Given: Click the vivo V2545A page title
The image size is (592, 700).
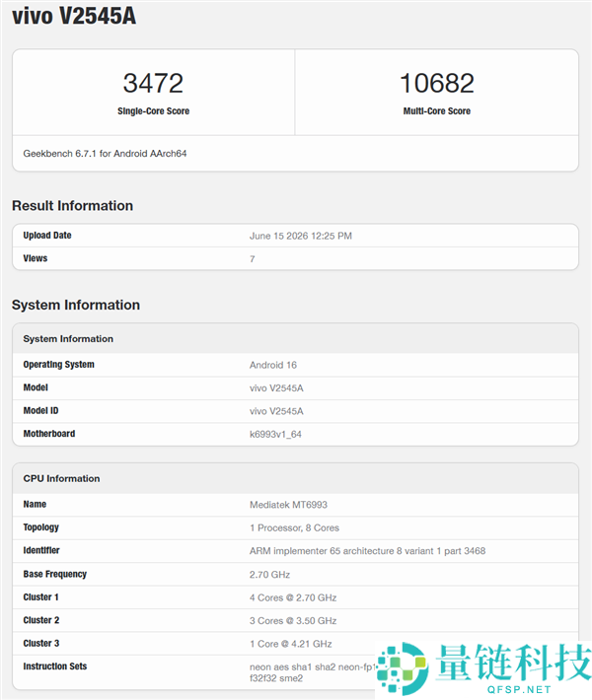Looking at the screenshot, I should [74, 16].
